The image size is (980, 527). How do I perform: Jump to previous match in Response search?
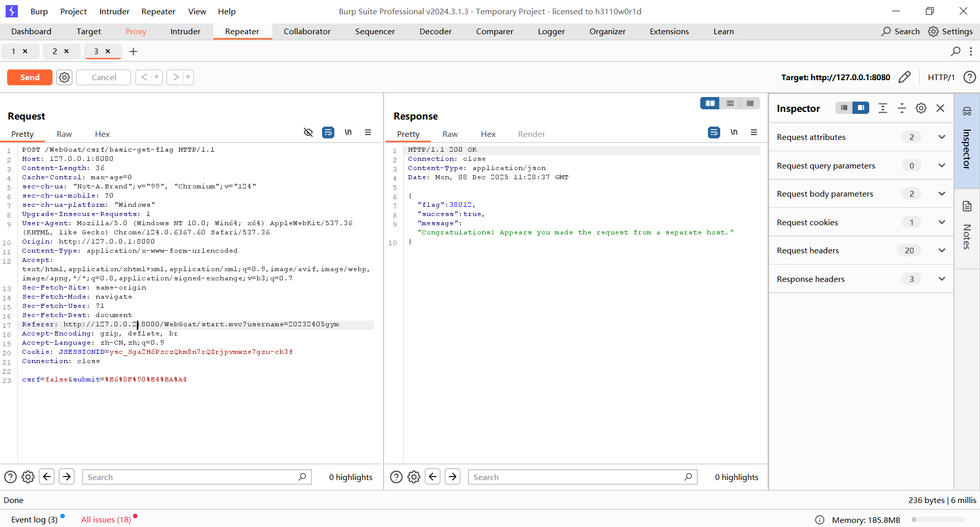click(433, 476)
